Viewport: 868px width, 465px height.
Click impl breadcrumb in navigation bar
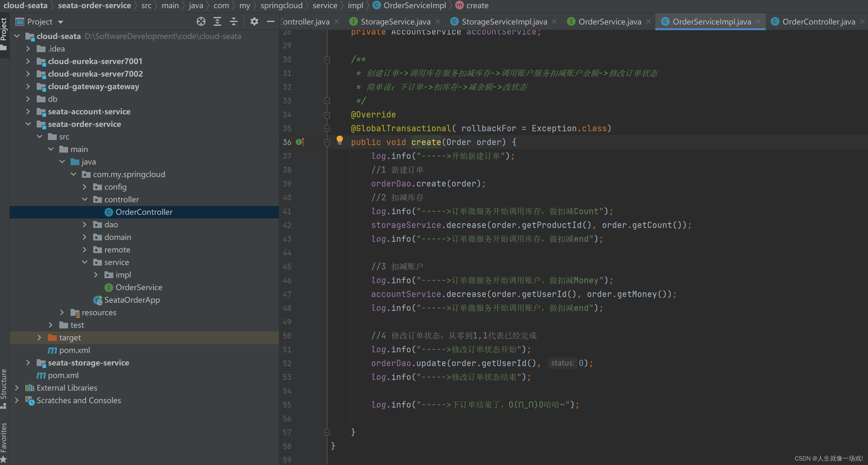point(355,5)
